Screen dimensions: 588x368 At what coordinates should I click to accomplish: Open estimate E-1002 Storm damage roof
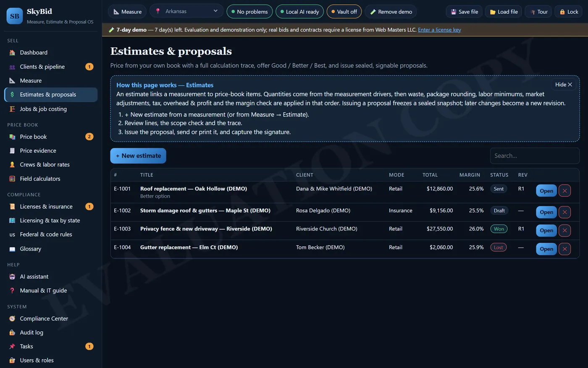[546, 212]
